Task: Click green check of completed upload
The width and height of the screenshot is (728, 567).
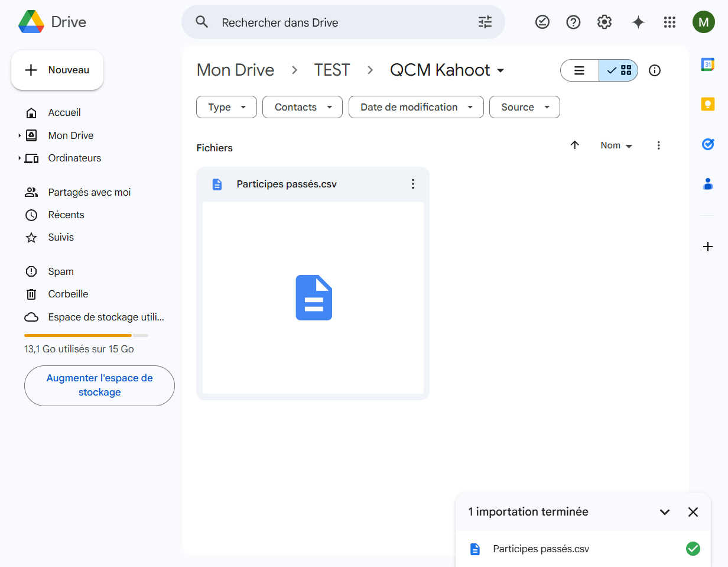Action: [693, 549]
